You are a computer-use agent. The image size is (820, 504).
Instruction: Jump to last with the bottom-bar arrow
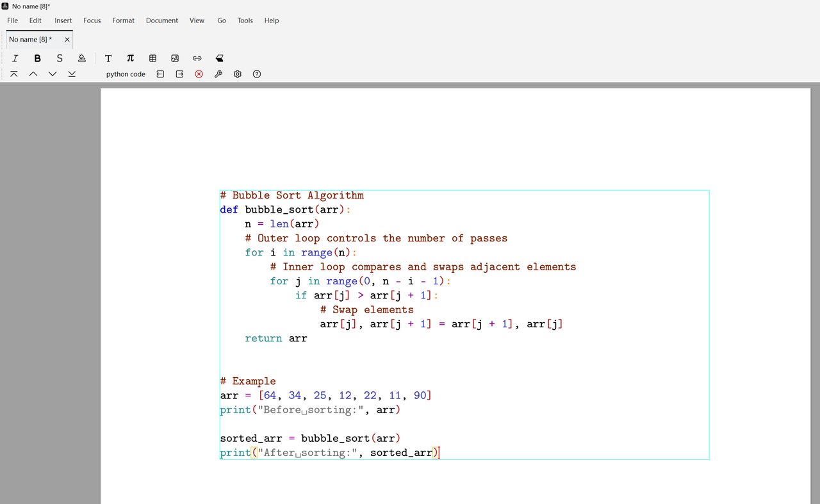click(72, 74)
